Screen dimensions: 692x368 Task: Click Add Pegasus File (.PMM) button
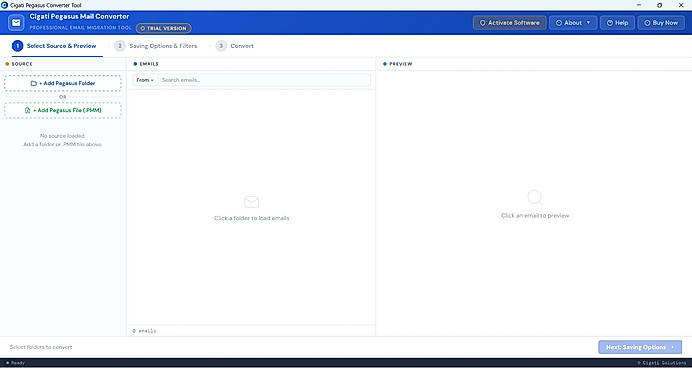(x=63, y=110)
